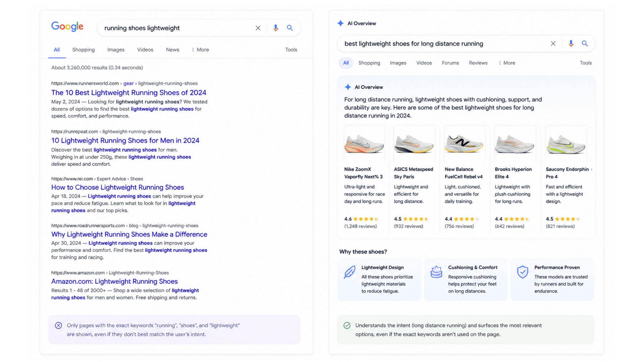Click the AI Overview sparkle icon at top
The width and height of the screenshot is (644, 362).
click(340, 23)
